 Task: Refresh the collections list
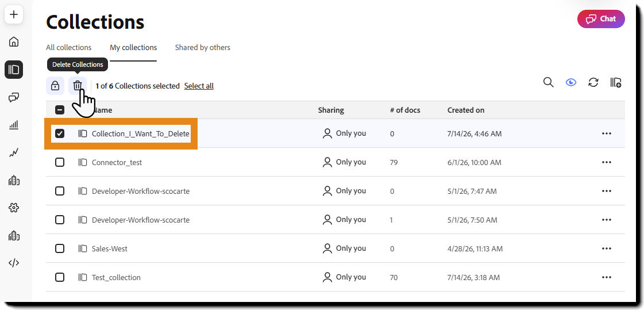pyautogui.click(x=593, y=82)
